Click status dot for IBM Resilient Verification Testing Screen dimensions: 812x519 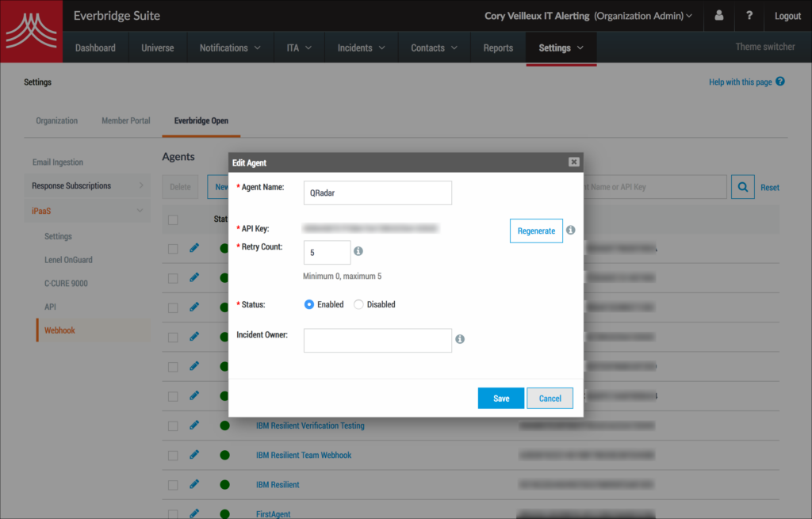[x=224, y=426]
